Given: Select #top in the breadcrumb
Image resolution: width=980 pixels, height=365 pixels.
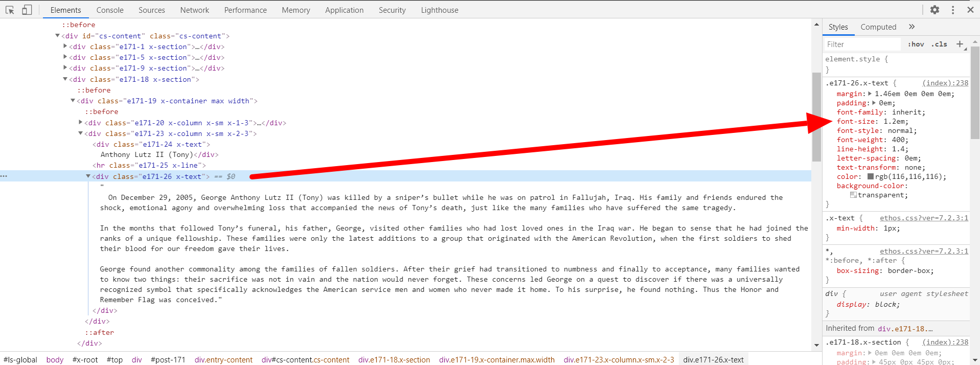Looking at the screenshot, I should (115, 359).
